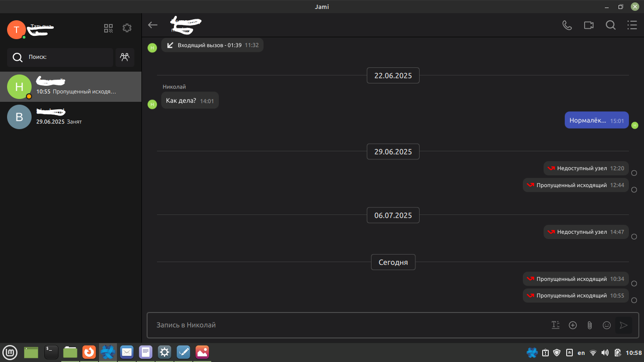
Task: Open the plus more-actions icon
Action: point(573,325)
